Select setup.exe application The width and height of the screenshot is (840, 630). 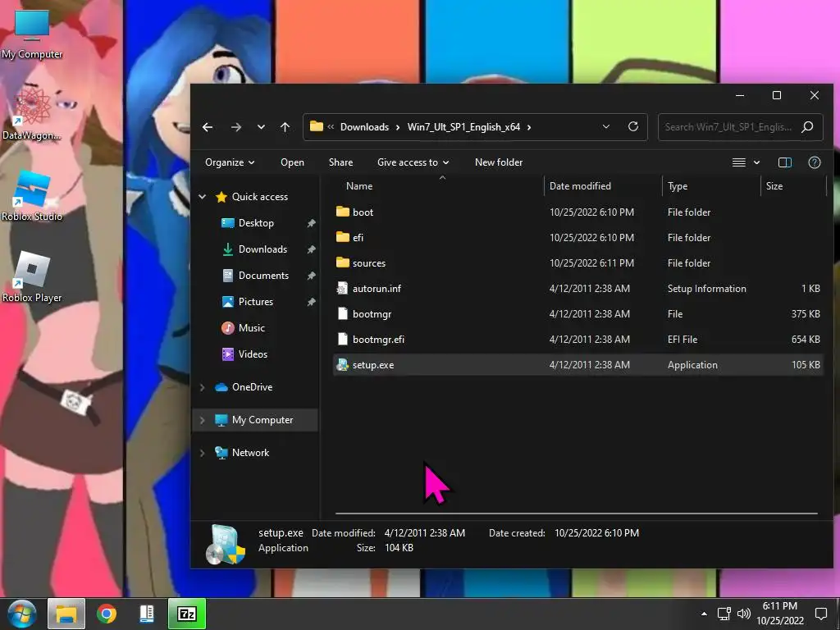pyautogui.click(x=577, y=365)
